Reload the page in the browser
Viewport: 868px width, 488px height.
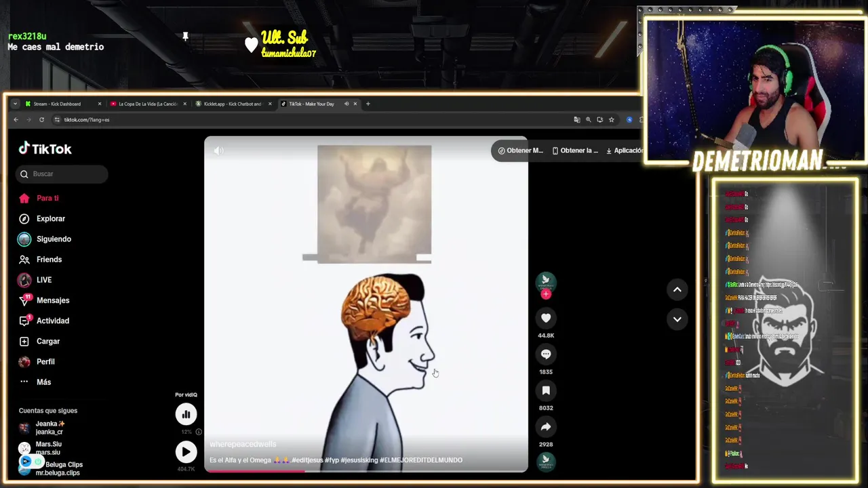[41, 119]
